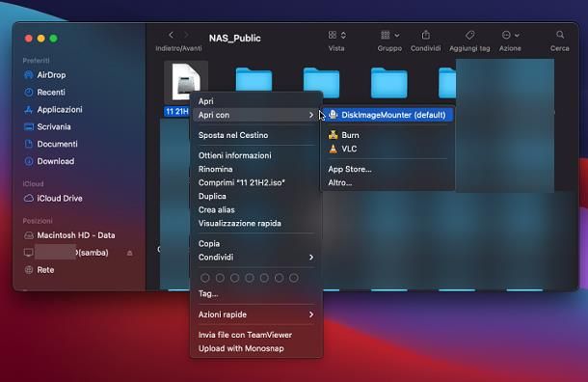The width and height of the screenshot is (588, 382).
Task: Choose Ottieni informazioni
Action: [256, 155]
